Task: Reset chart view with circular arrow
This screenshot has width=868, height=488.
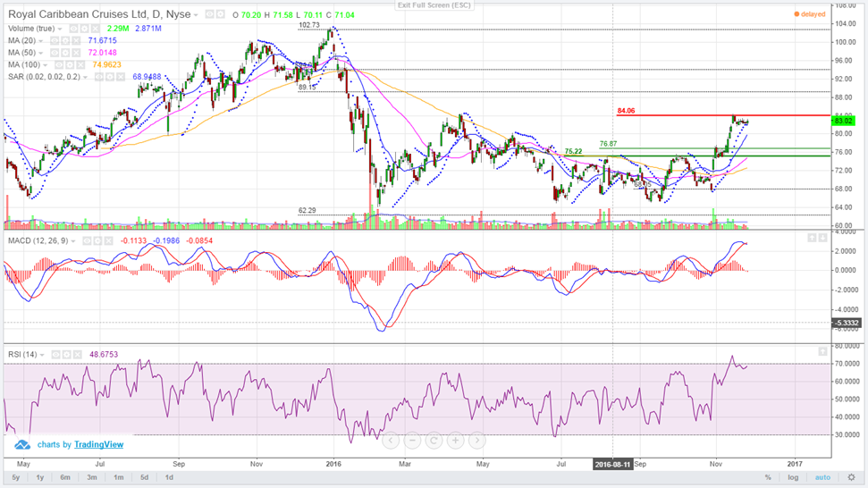Action: [x=434, y=441]
